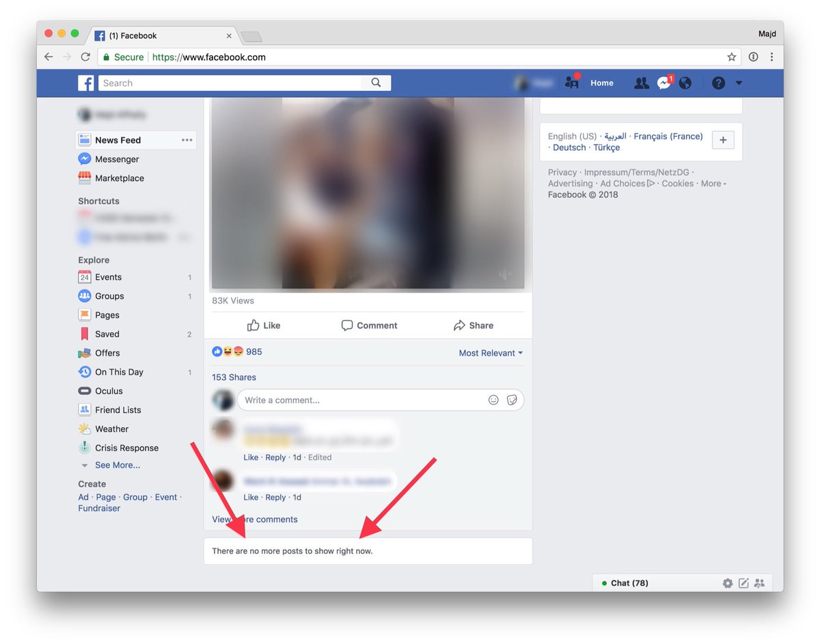Create new group from chat bar icon
Image resolution: width=820 pixels, height=644 pixels.
coord(758,583)
